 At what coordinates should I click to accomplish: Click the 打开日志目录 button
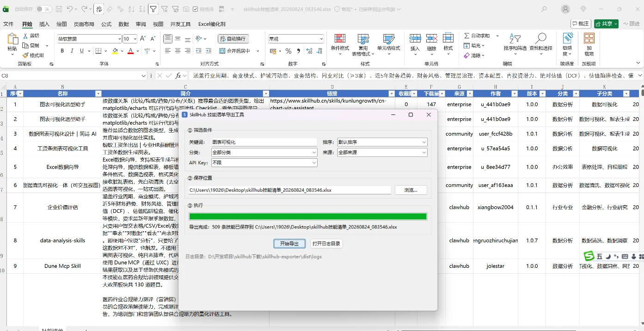coord(326,244)
